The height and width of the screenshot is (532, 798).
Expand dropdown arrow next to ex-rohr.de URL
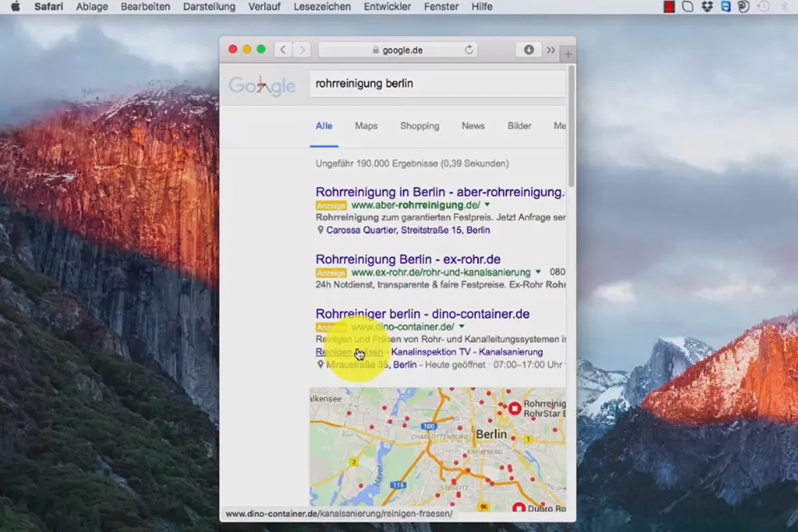tap(538, 272)
